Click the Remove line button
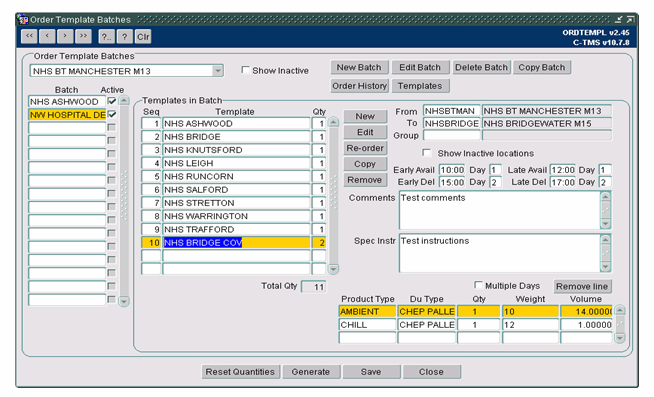Image resolution: width=654 pixels, height=397 pixels. [x=582, y=286]
